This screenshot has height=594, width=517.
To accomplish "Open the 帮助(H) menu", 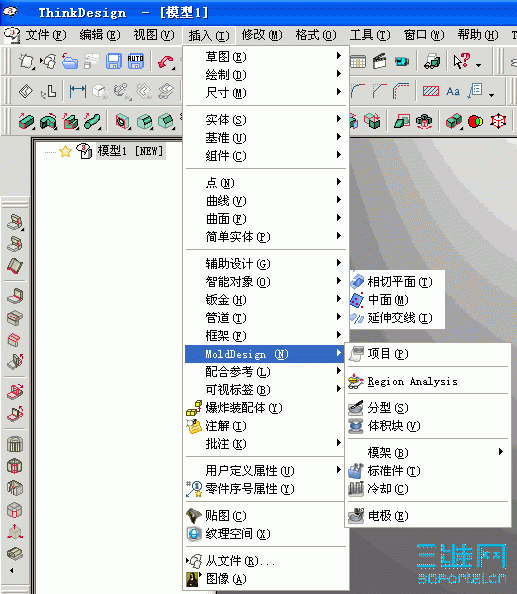I will point(478,35).
